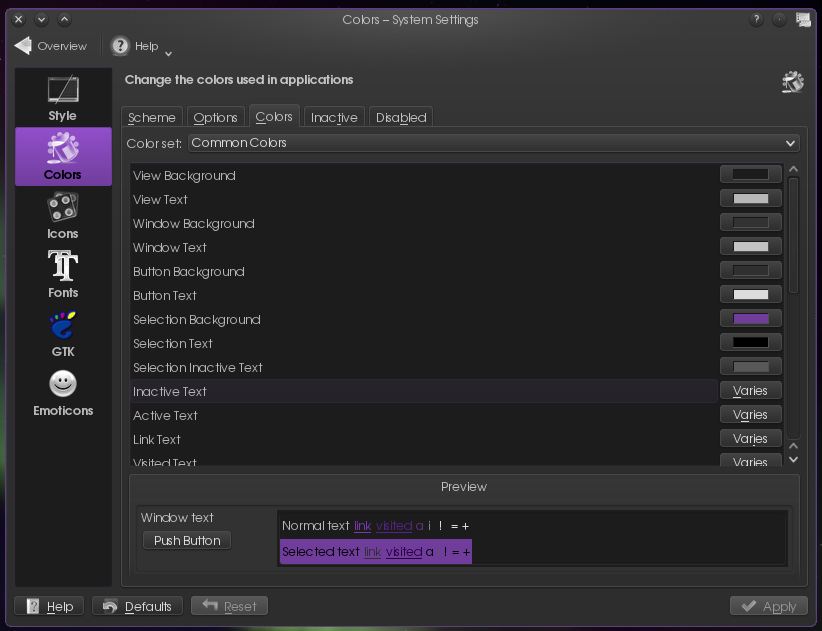Viewport: 822px width, 631px height.
Task: Select the Colors tab
Action: click(x=274, y=116)
